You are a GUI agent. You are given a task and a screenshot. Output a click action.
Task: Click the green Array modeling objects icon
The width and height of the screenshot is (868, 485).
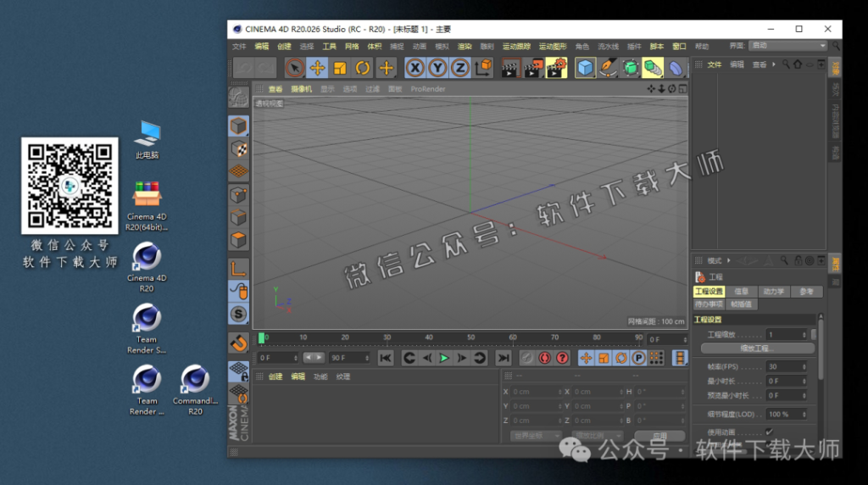point(654,68)
